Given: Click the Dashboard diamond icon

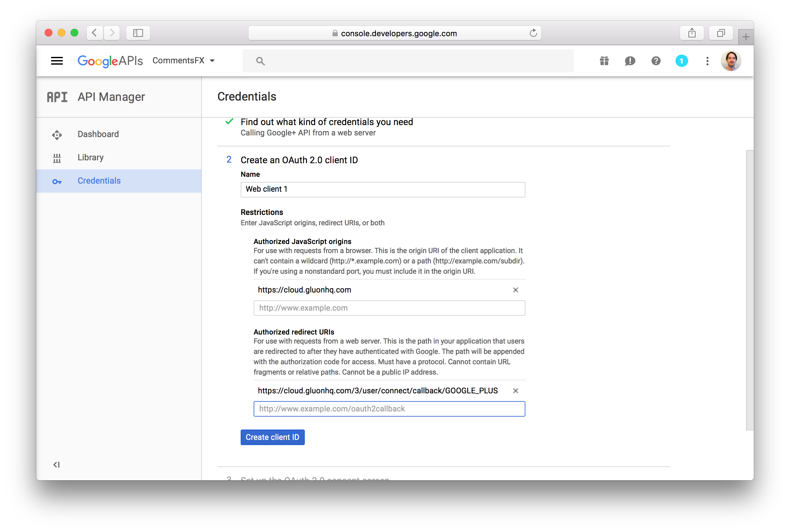Looking at the screenshot, I should tap(57, 135).
